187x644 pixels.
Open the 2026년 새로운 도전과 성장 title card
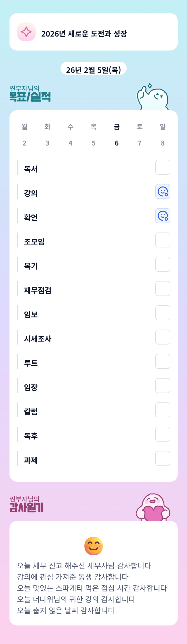pos(93,32)
